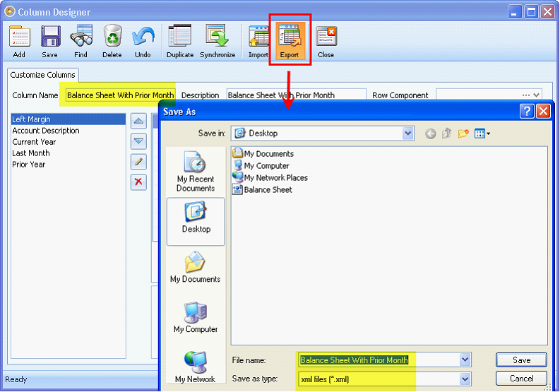The image size is (560, 392).
Task: Click the Column Name input field
Action: 121,95
